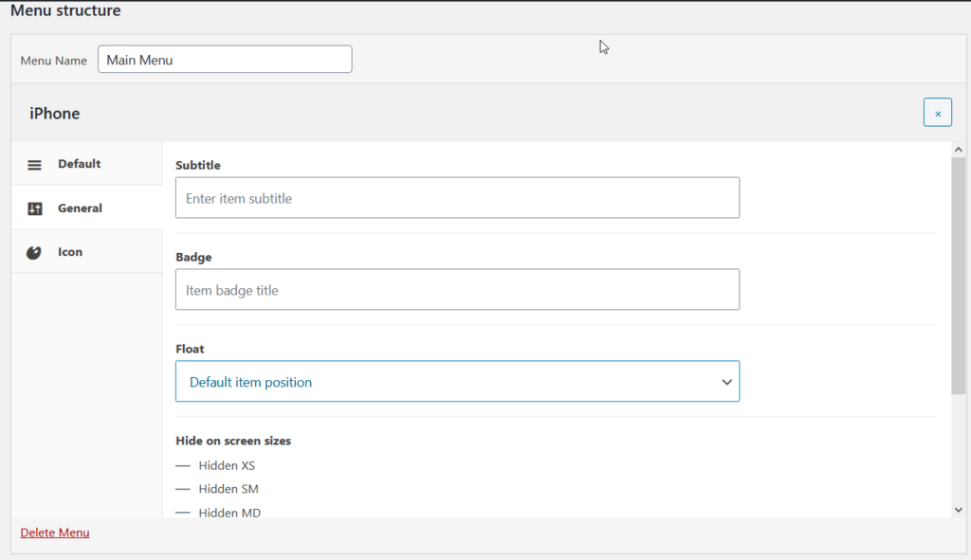Click the settings panel scrollbar thumb
The image size is (971, 560).
pos(958,276)
